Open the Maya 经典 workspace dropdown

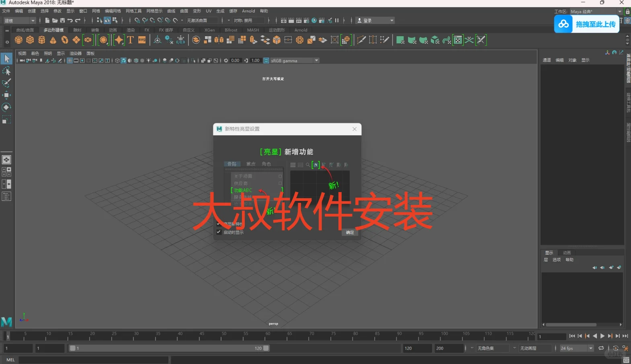[x=596, y=12]
